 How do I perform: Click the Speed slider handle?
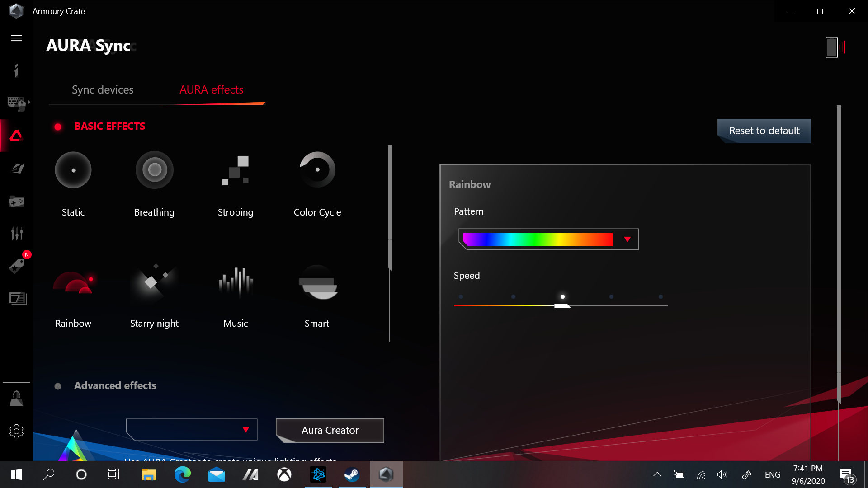click(x=562, y=306)
